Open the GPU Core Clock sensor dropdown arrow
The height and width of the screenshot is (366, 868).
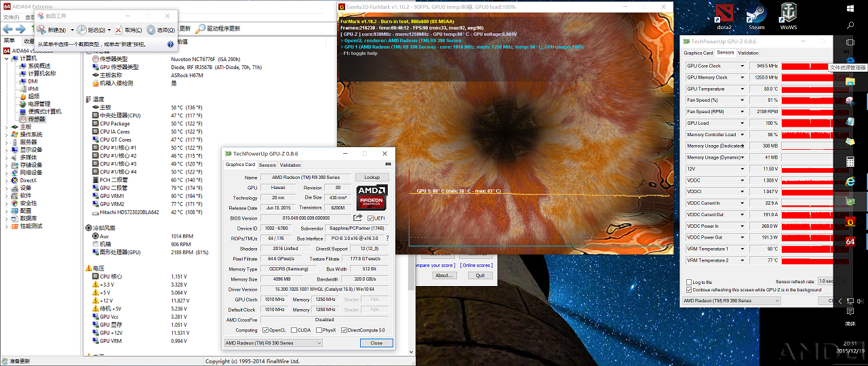point(742,66)
